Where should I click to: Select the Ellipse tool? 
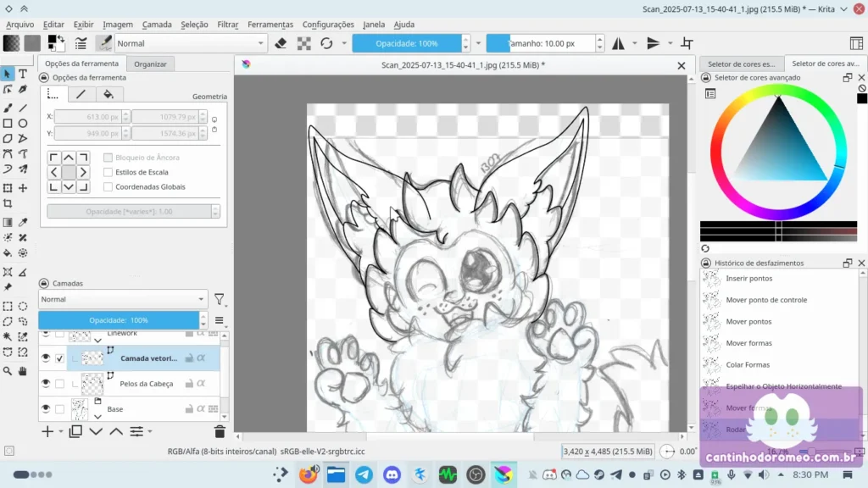(23, 124)
